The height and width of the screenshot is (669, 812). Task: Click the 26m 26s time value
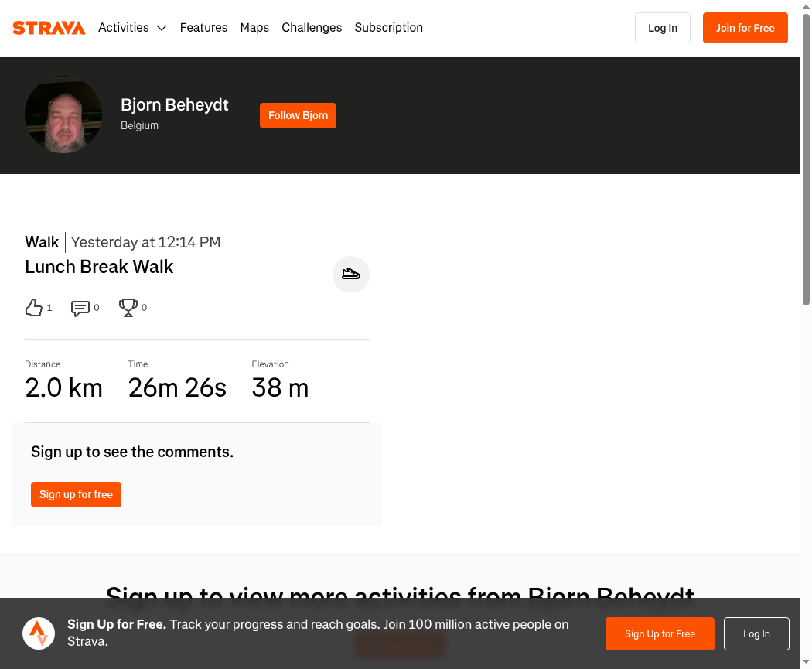point(177,387)
